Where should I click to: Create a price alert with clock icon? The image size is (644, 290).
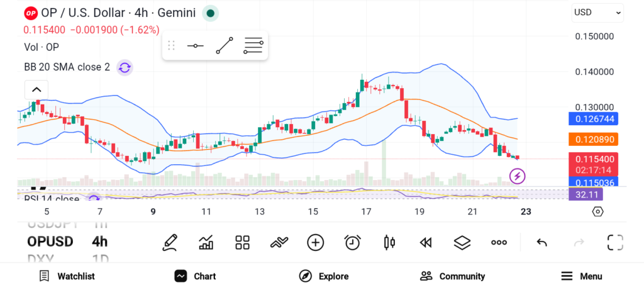coord(353,242)
